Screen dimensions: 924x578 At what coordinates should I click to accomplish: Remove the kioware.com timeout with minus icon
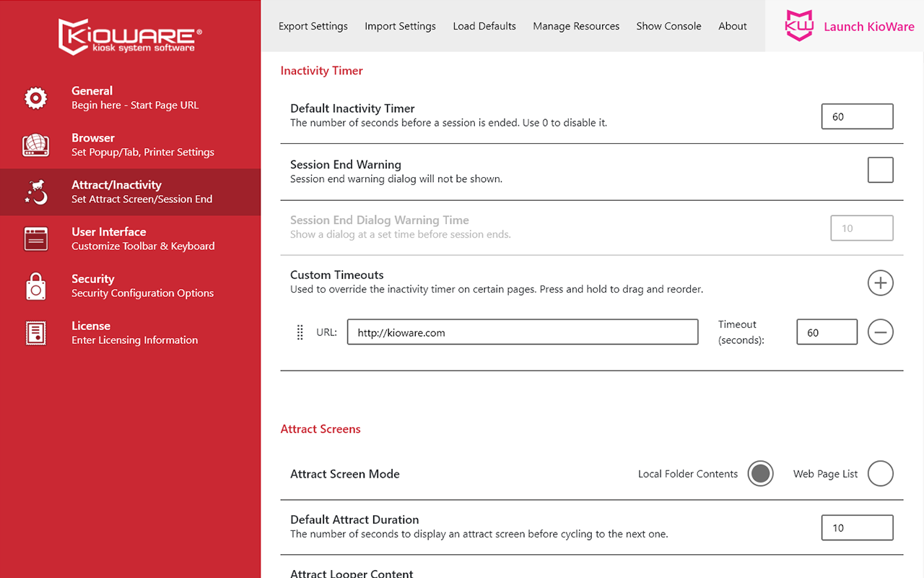pos(880,332)
